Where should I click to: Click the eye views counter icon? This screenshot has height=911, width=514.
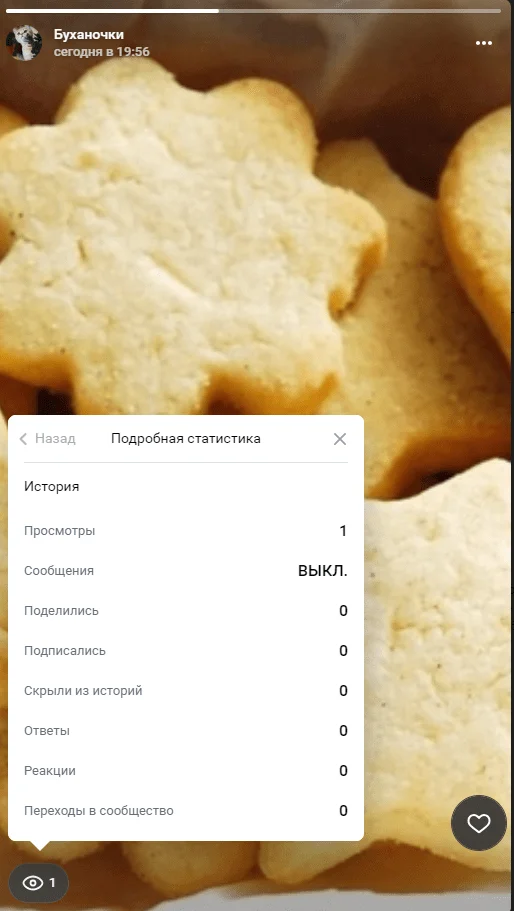pyautogui.click(x=33, y=883)
